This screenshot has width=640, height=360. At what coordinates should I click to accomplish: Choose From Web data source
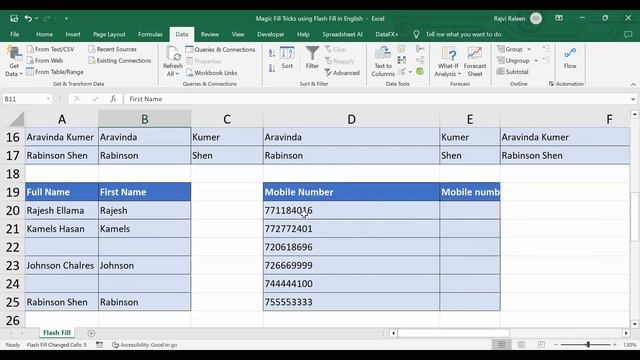(x=45, y=60)
